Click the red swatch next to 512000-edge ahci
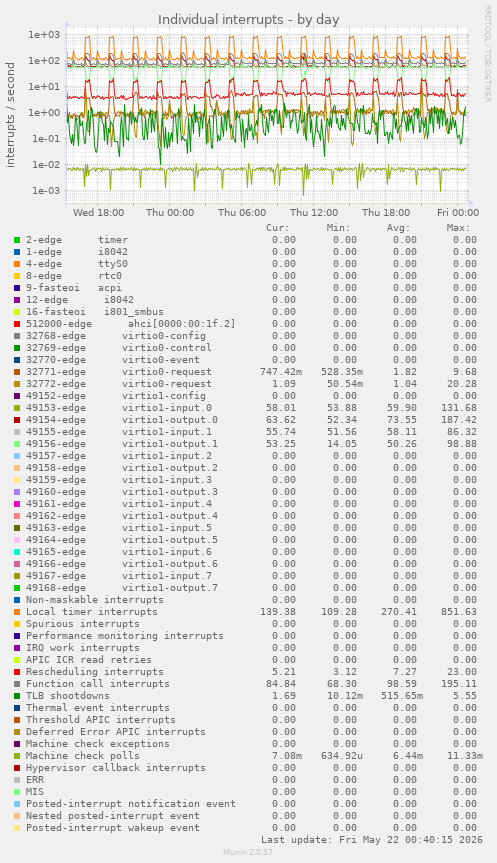The width and height of the screenshot is (497, 863). (x=17, y=324)
